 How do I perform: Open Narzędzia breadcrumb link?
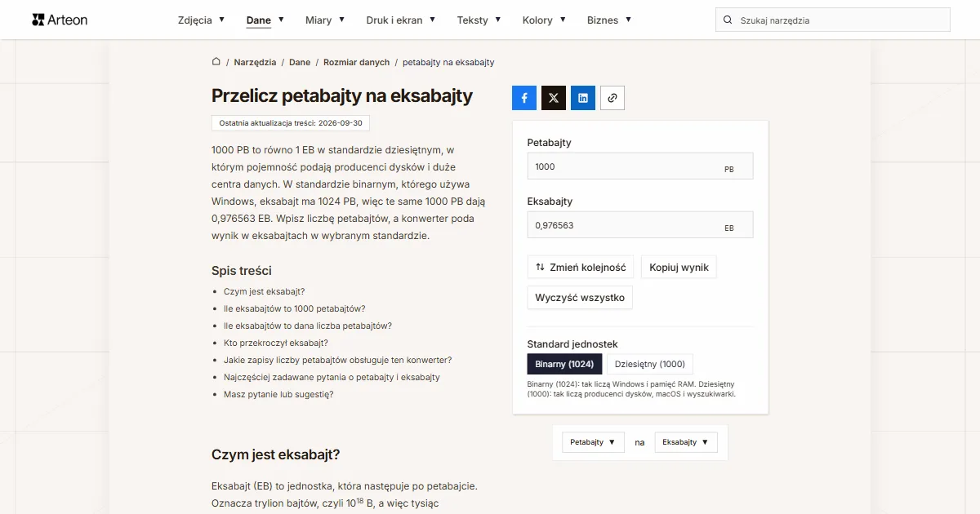click(255, 62)
